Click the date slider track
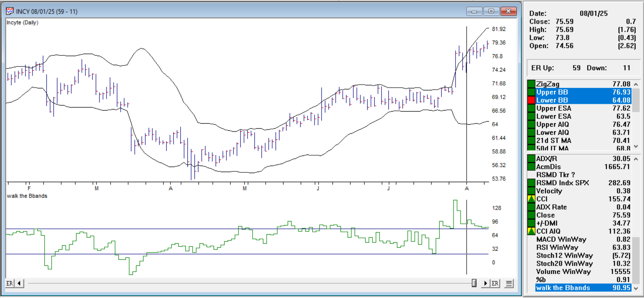This screenshot has height=298, width=644. [x=250, y=283]
